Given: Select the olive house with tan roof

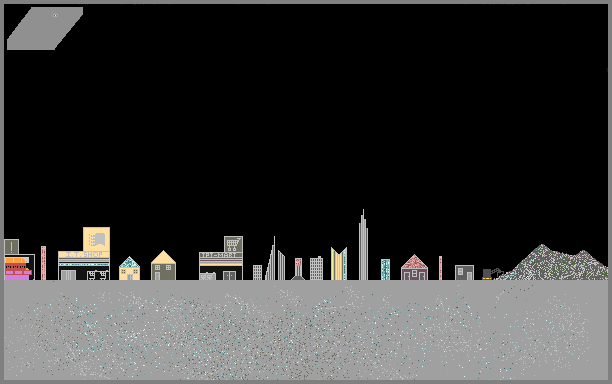Looking at the screenshot, I should coord(163,265).
